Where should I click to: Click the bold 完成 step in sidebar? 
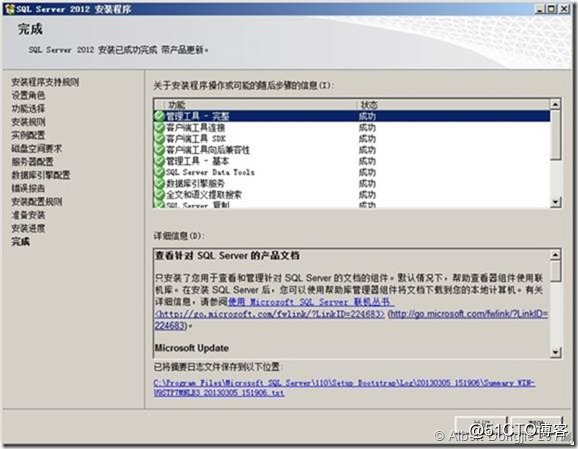[x=20, y=241]
